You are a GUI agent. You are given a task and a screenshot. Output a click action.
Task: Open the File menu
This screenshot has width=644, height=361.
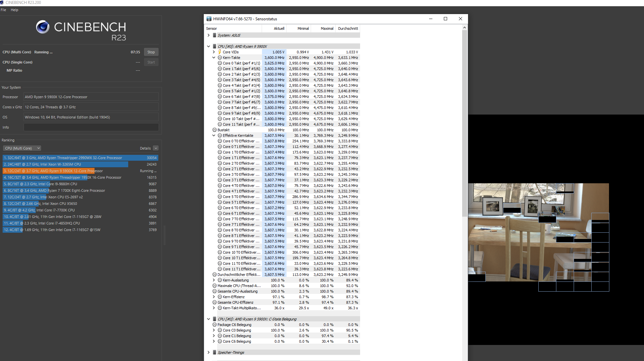[3, 10]
